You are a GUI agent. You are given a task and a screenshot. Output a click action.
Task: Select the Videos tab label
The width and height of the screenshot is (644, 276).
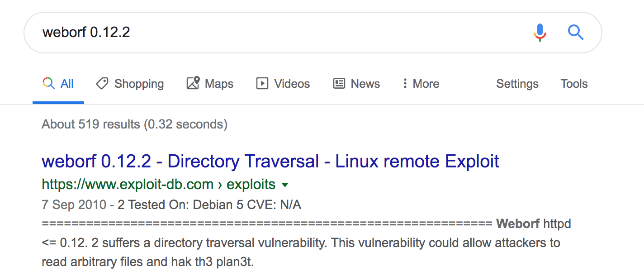[x=292, y=84]
